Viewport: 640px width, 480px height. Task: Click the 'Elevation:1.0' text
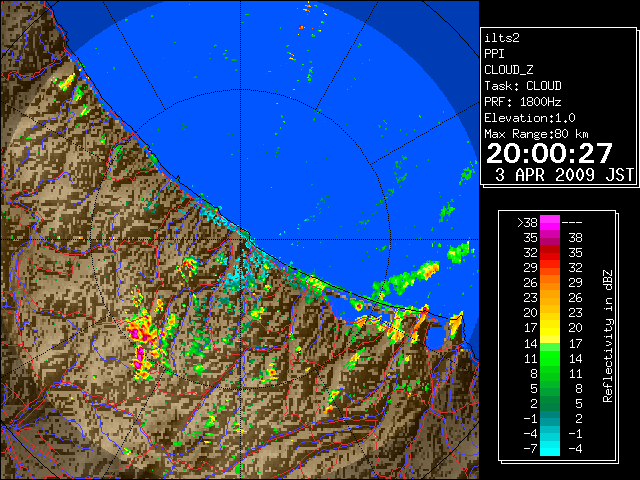530,118
